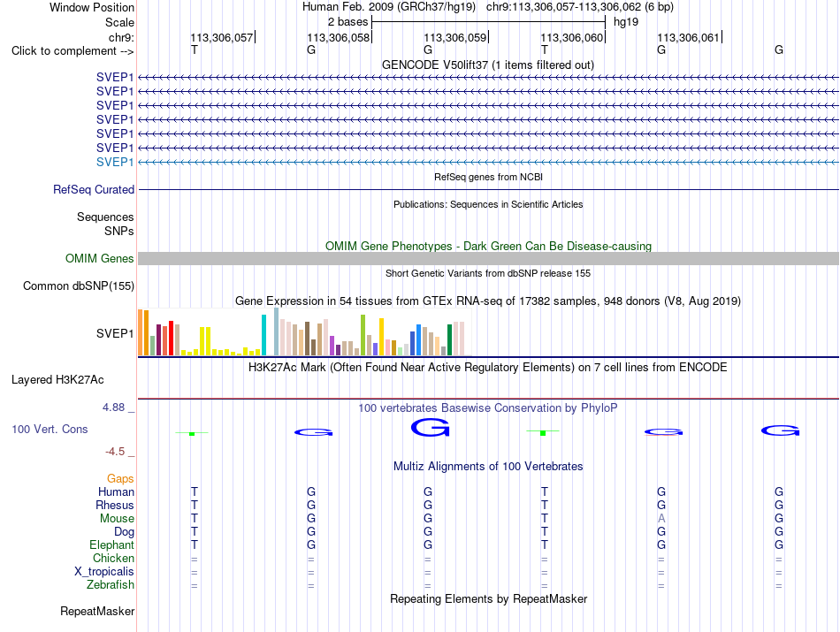840x632 pixels.
Task: Click the Layered H3K27Ac label
Action: pos(57,380)
